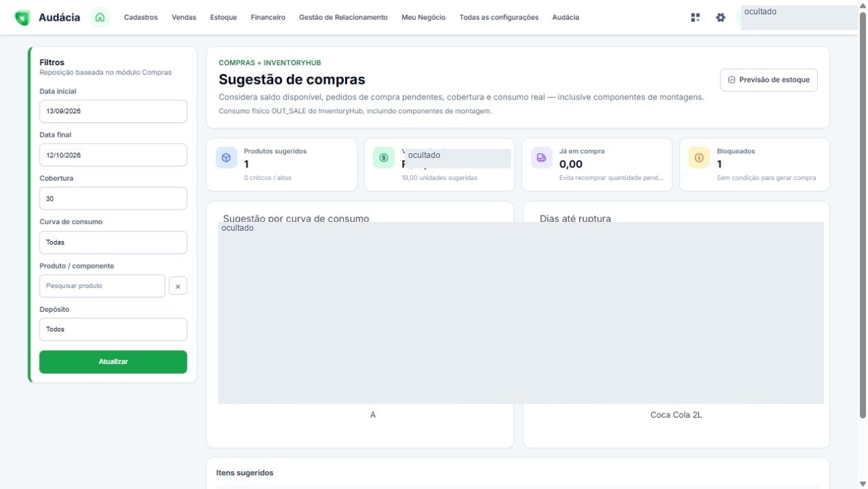Click the yellow warning icon in Bloqueados
This screenshot has width=868, height=489.
(x=699, y=158)
